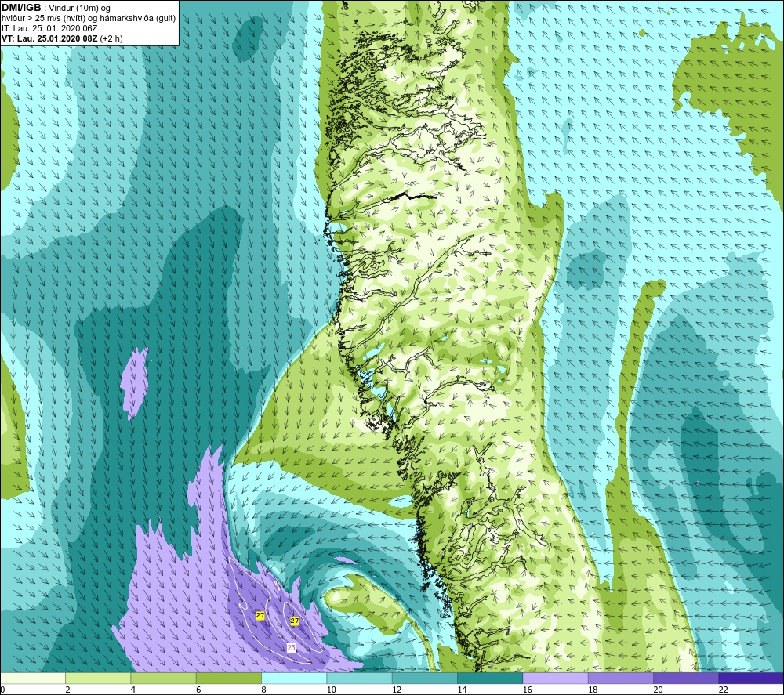Pick the 14–16 m/s dark teal legend swatch
784x695 pixels.
click(x=490, y=678)
